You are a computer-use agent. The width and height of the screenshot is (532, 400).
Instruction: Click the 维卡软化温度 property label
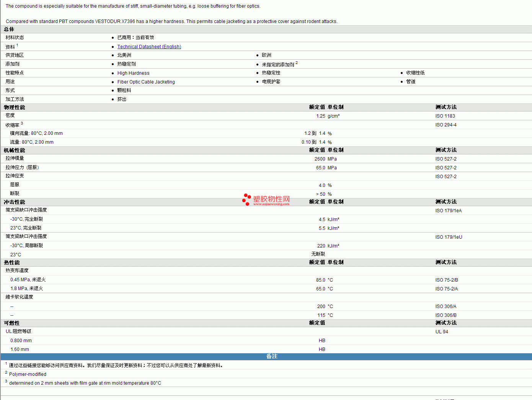pyautogui.click(x=20, y=297)
